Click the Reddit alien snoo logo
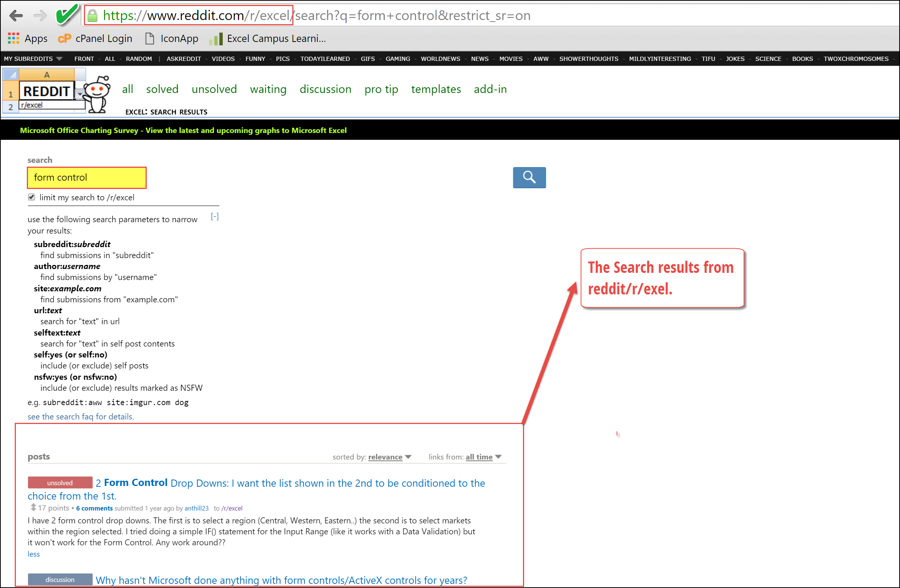 coord(98,94)
